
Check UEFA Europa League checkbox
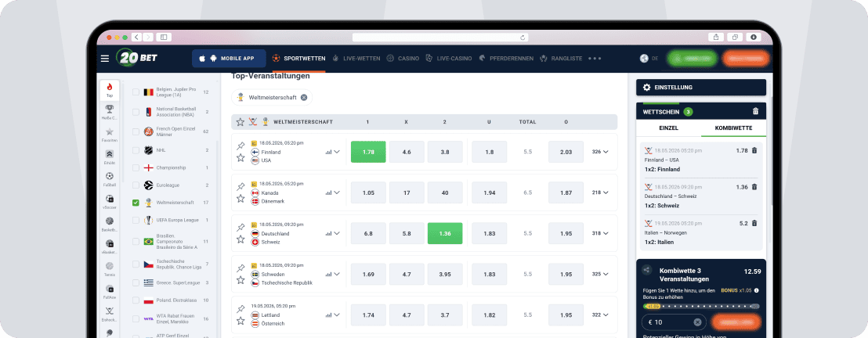coord(136,220)
